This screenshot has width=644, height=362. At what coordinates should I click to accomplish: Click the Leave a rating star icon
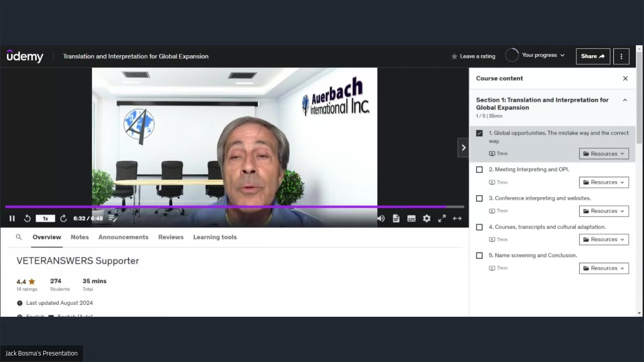tap(454, 56)
